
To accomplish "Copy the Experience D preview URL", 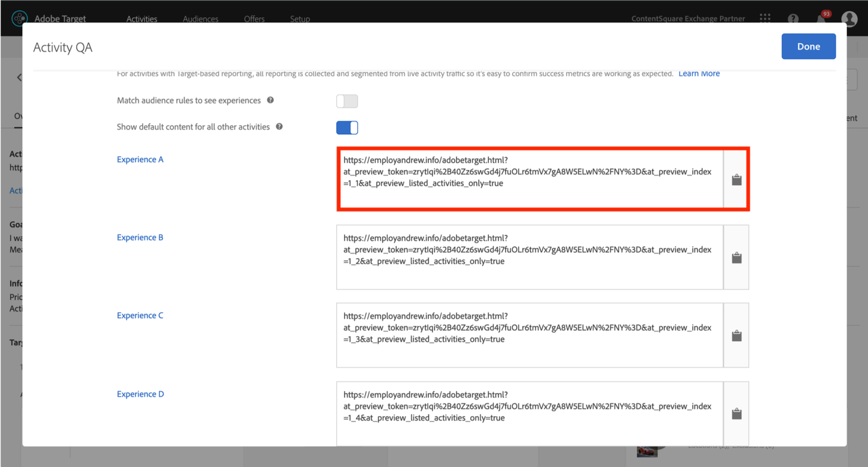I will 737,414.
